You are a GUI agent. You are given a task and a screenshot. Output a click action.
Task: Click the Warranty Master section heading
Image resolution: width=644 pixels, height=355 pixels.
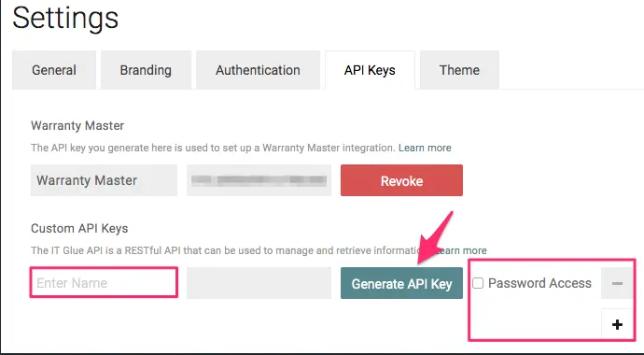point(77,126)
